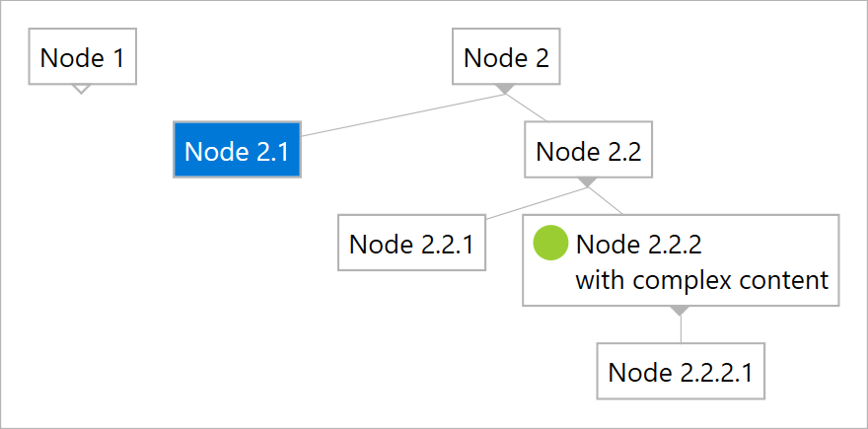
Task: Collapse the Node 2.2 subtree triangle
Action: click(x=588, y=182)
